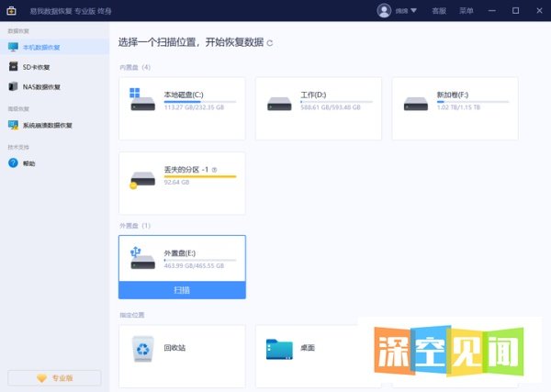Click the drive icon for 新加卷(F:)
The width and height of the screenshot is (551, 392).
[416, 104]
